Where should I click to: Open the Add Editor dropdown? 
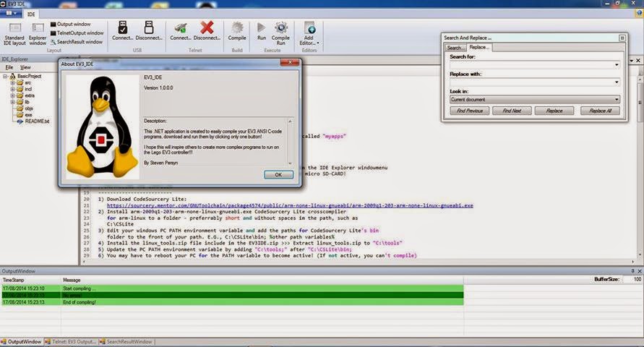pyautogui.click(x=309, y=34)
